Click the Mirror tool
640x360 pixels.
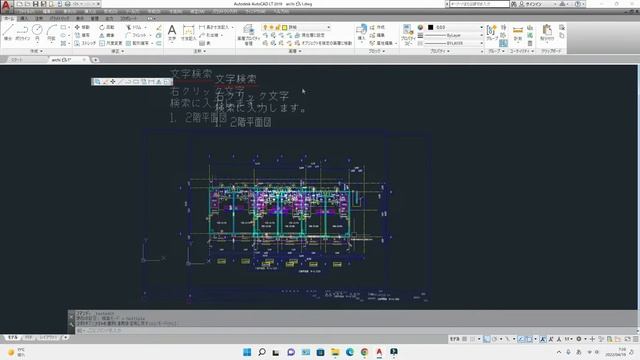[x=107, y=35]
